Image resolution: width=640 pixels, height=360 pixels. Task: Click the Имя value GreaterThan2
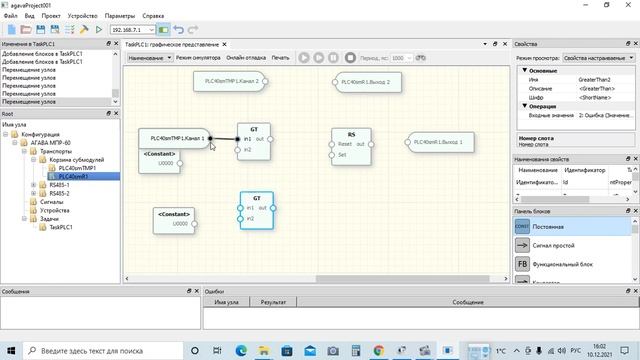tap(594, 80)
